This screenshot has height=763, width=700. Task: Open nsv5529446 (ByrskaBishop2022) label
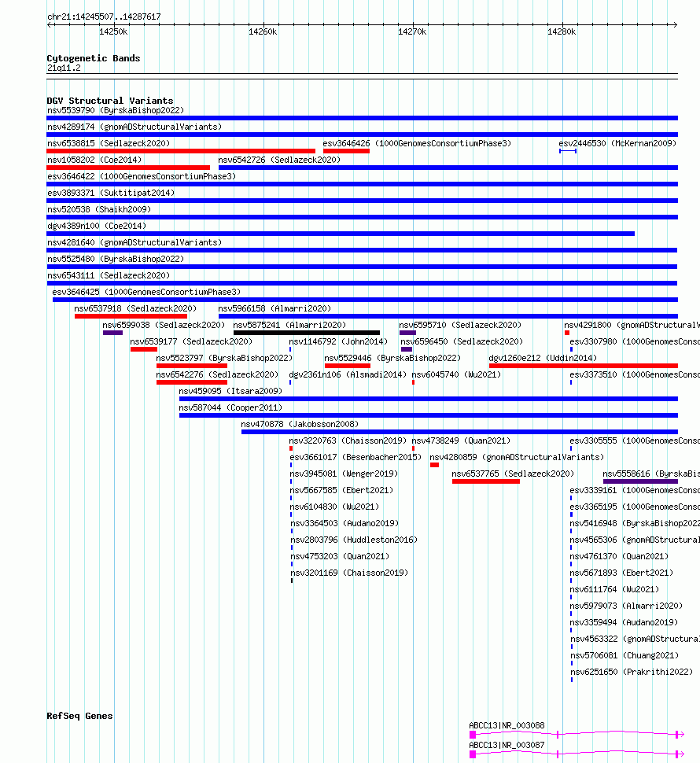point(392,359)
